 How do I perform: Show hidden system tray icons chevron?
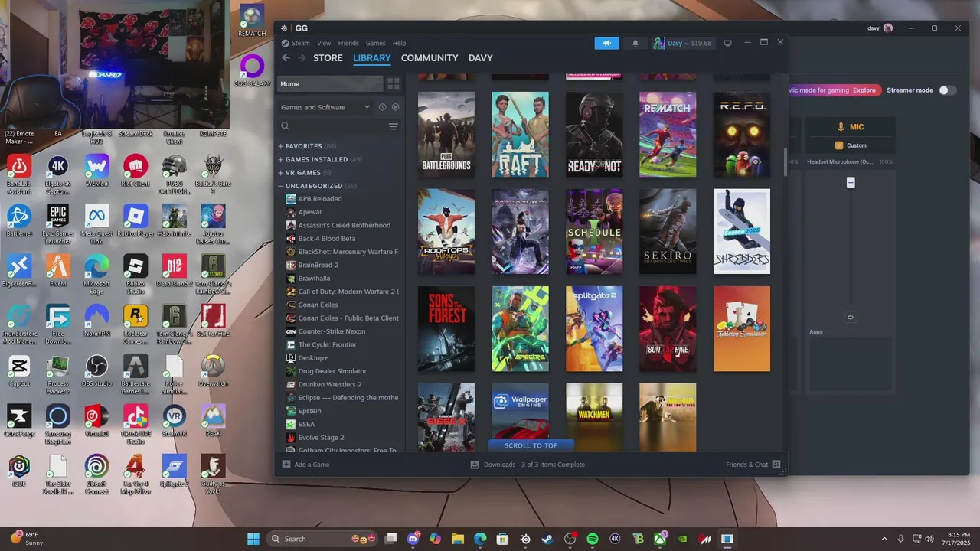(x=884, y=539)
